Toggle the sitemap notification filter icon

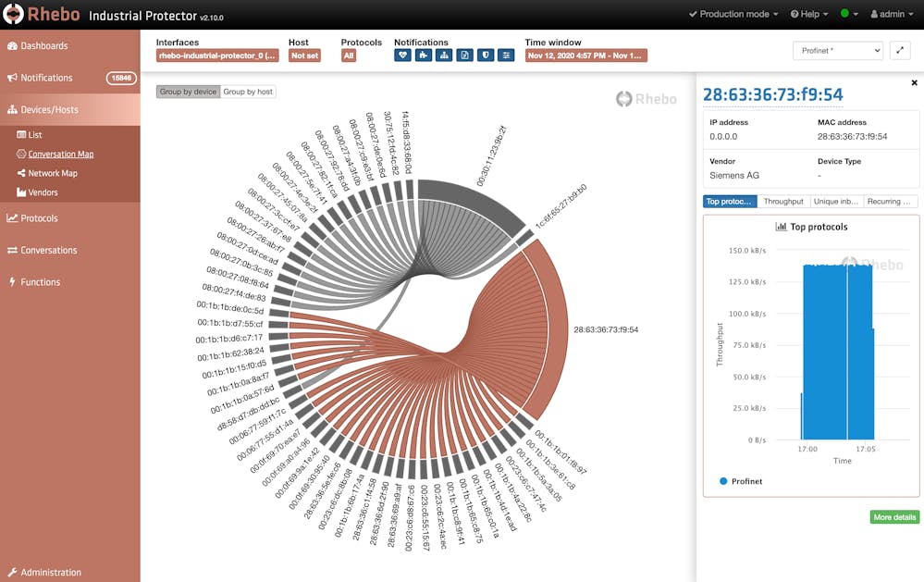tap(444, 56)
